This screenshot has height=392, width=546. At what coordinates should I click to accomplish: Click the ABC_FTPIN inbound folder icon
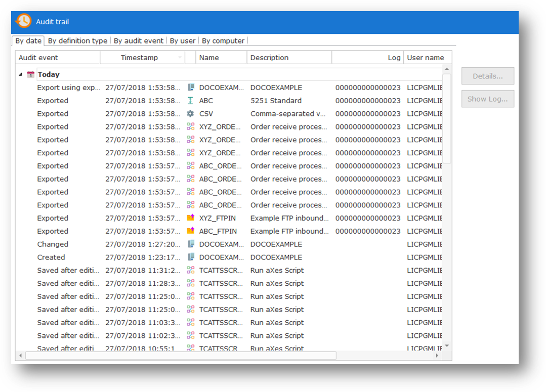click(190, 231)
